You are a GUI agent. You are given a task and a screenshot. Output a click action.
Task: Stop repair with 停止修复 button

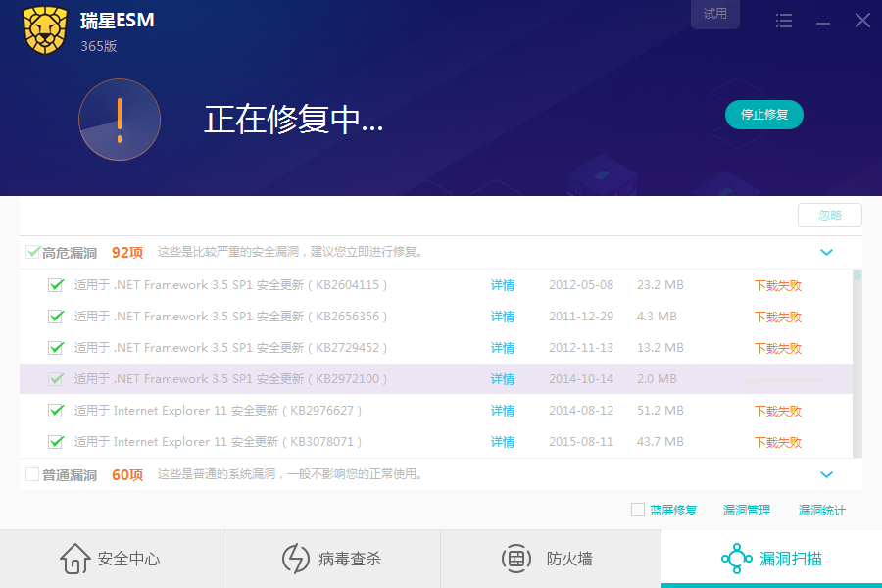763,115
